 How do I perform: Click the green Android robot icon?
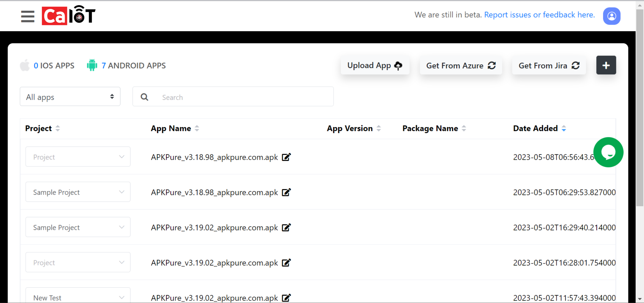click(x=92, y=65)
